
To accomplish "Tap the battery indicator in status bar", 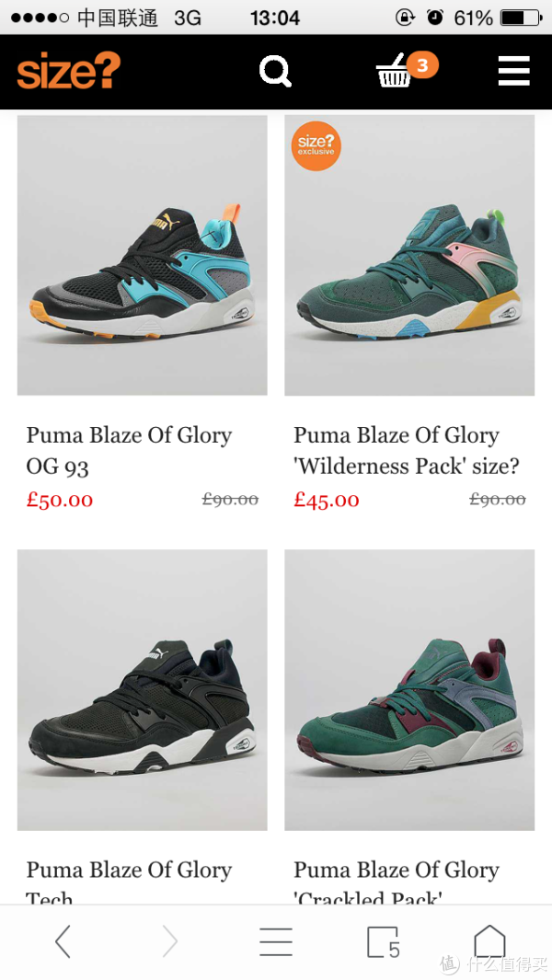I will coord(522,17).
